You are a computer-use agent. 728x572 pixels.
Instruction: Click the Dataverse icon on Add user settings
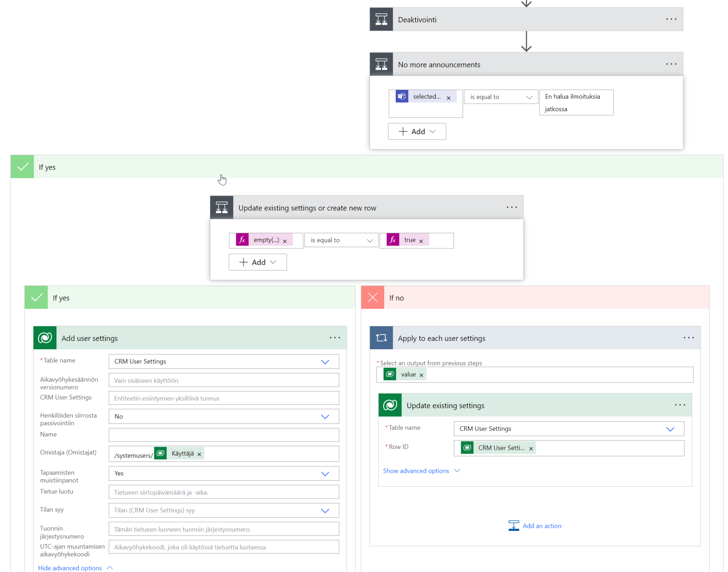tap(45, 338)
